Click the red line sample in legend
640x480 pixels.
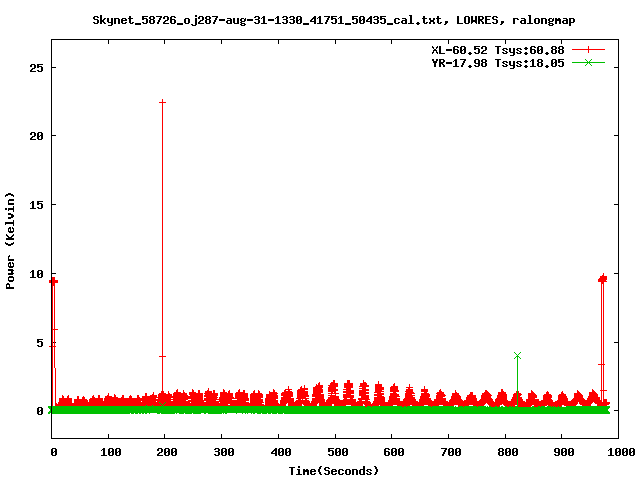pos(589,49)
